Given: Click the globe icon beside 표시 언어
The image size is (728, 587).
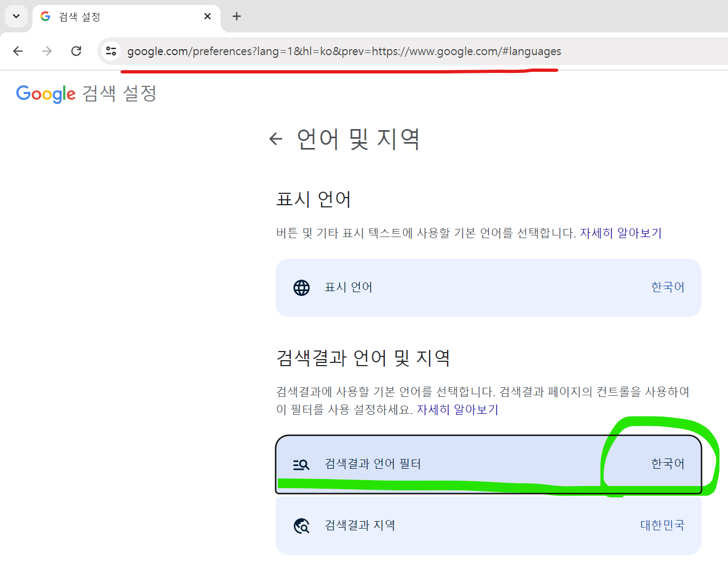Looking at the screenshot, I should point(301,287).
